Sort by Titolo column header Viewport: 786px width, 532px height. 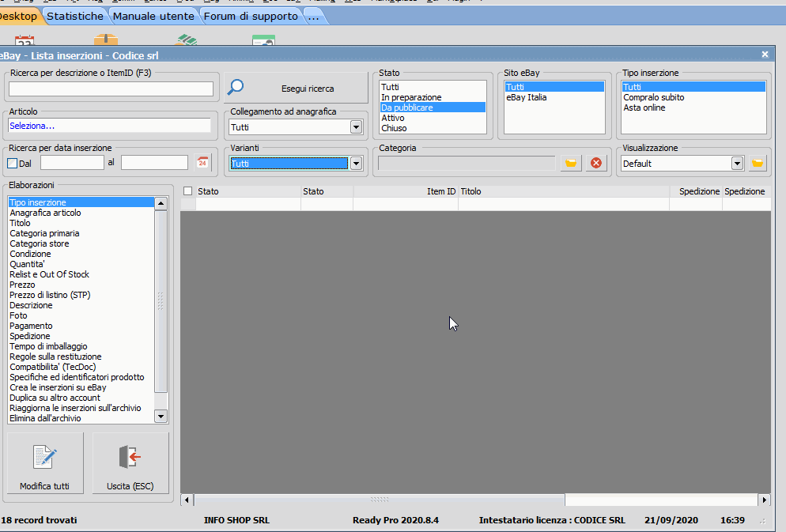[x=564, y=191]
